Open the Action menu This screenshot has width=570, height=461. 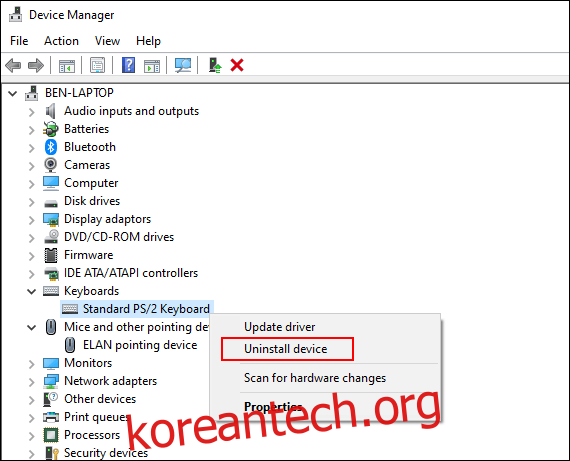(x=61, y=41)
